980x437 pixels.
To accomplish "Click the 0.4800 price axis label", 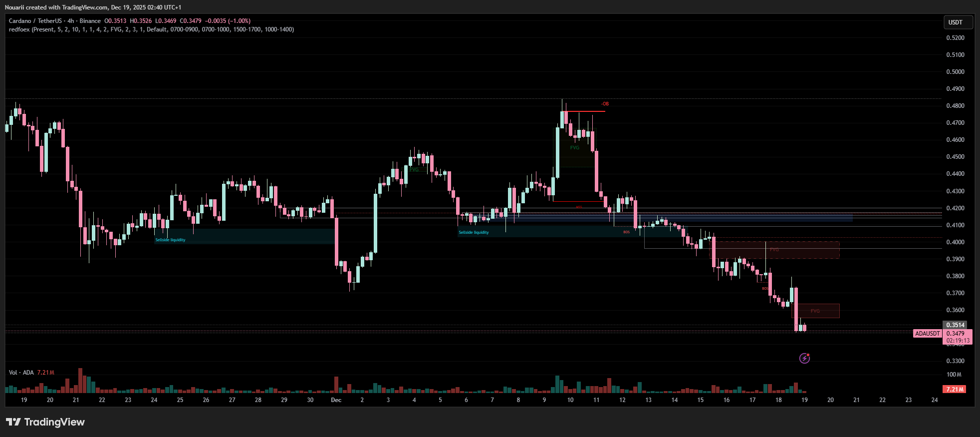I will point(956,106).
